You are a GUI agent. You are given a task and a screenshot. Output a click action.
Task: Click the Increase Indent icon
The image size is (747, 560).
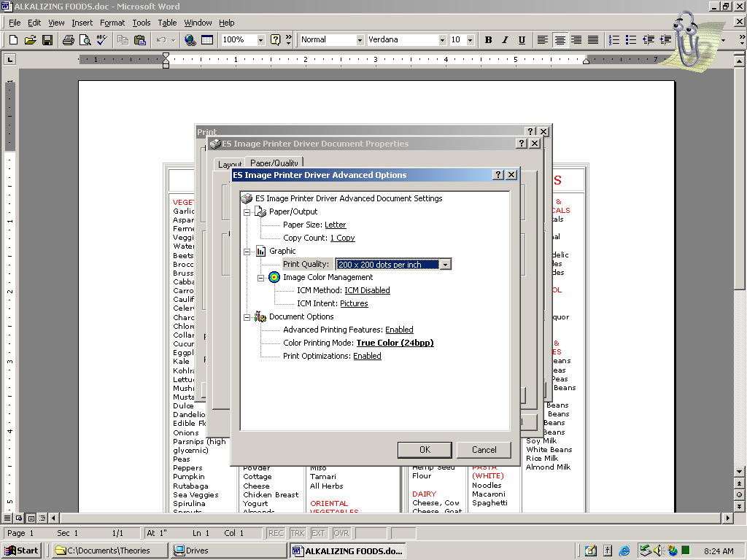click(665, 40)
